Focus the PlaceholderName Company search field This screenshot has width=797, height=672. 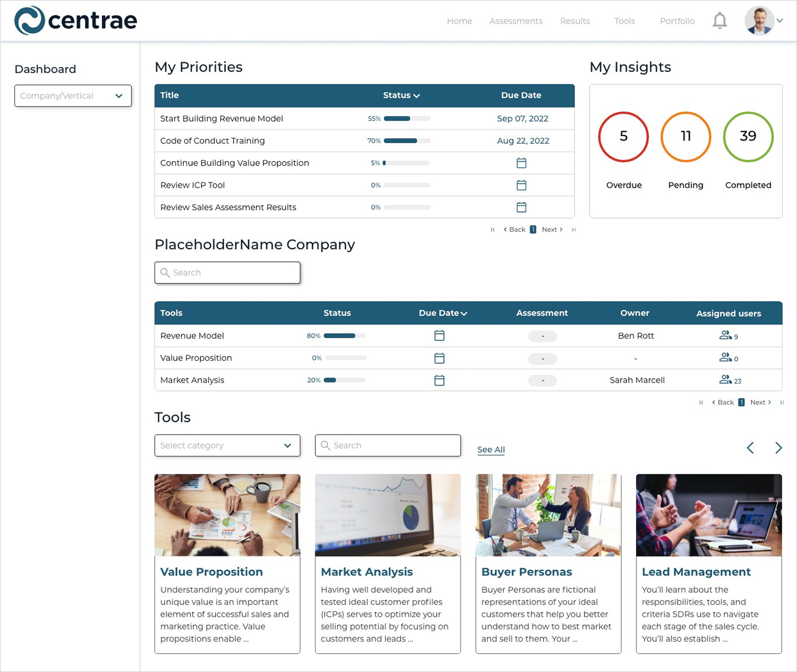[x=227, y=273]
